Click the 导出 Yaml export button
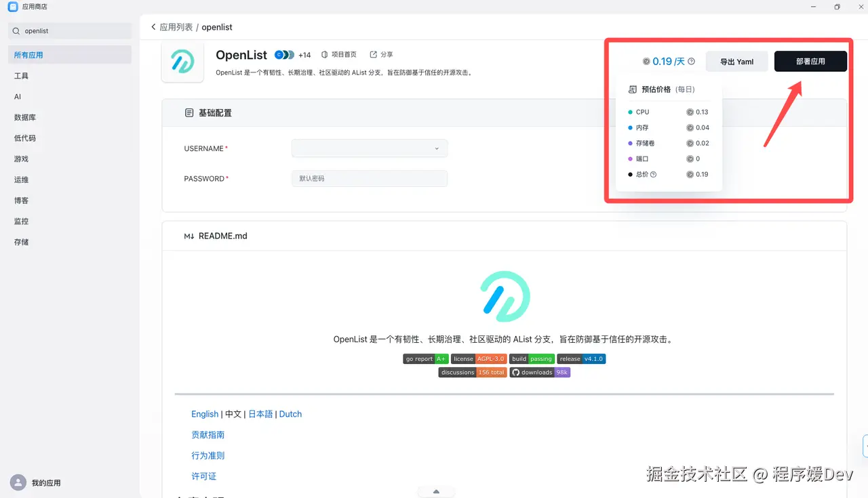 [736, 61]
